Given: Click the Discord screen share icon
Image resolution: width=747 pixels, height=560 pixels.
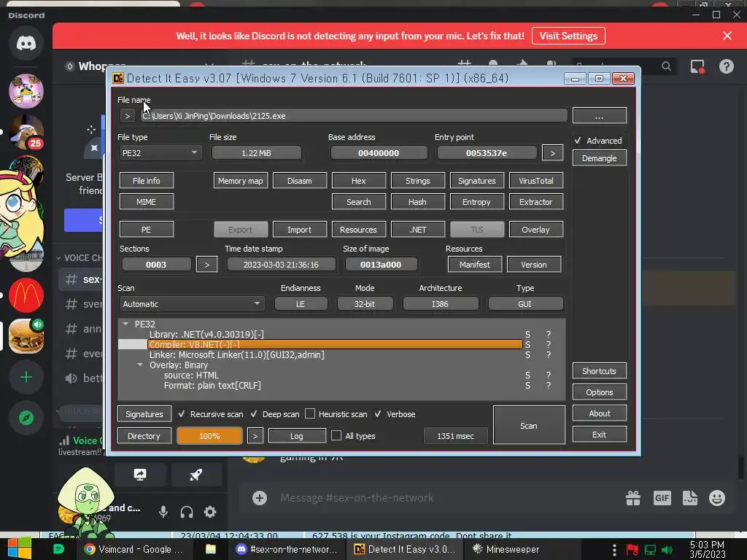Looking at the screenshot, I should pos(140,475).
